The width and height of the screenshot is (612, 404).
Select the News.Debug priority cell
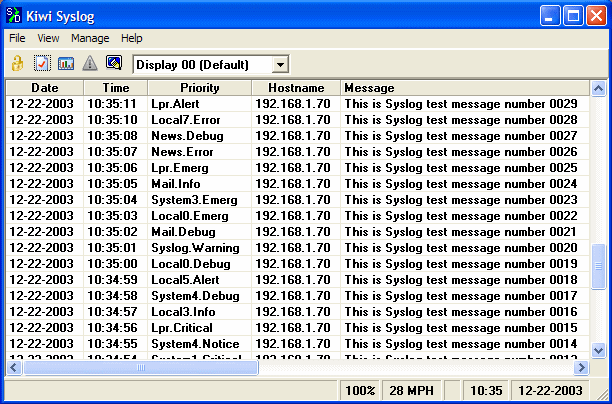[x=200, y=136]
